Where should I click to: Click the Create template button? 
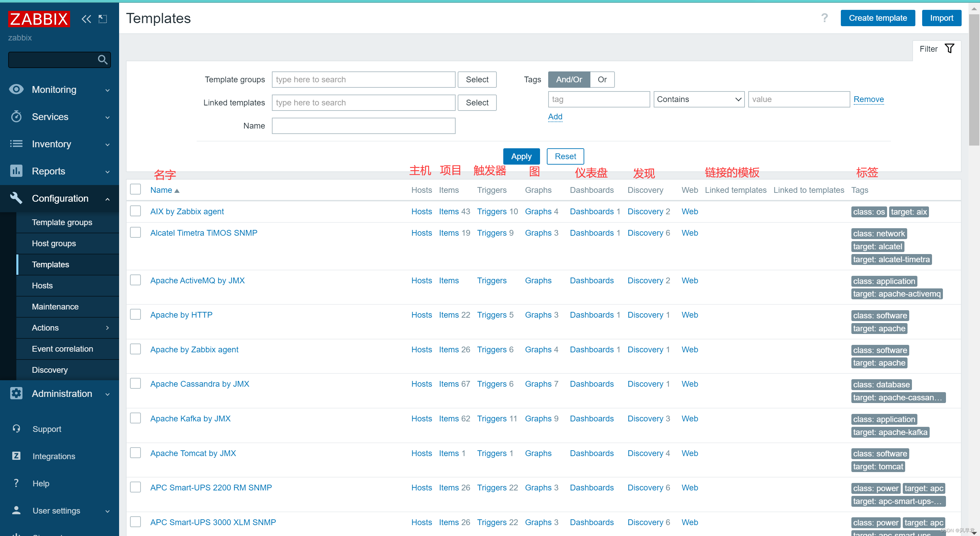click(x=877, y=17)
